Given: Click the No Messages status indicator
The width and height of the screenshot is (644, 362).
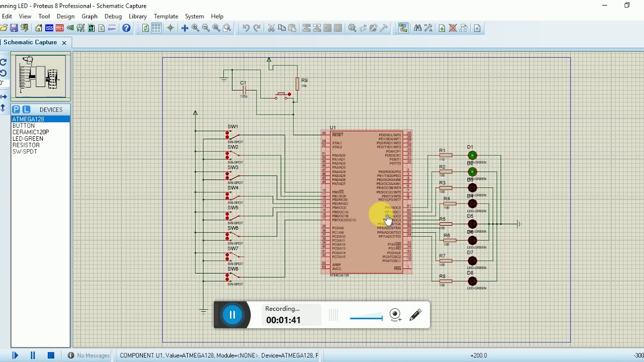Looking at the screenshot, I should [x=89, y=355].
